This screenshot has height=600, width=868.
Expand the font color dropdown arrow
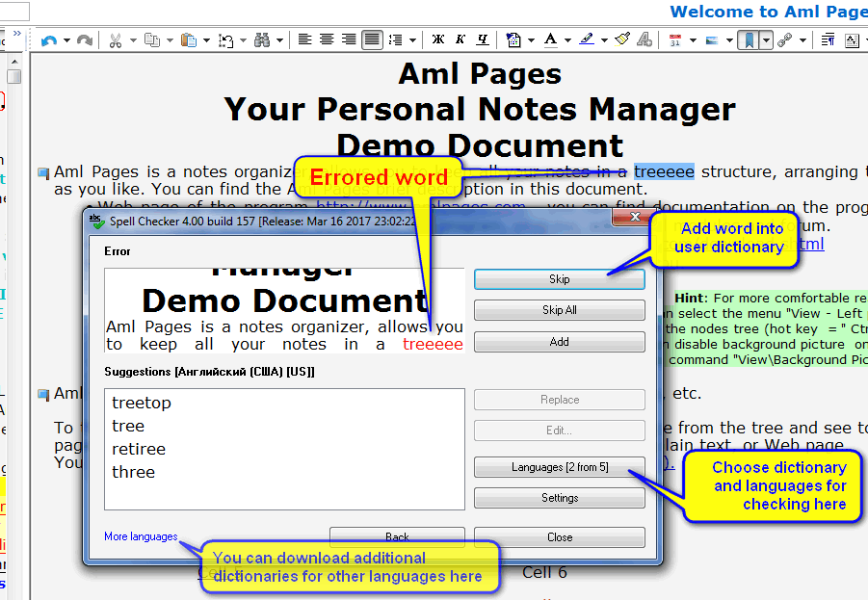point(567,40)
